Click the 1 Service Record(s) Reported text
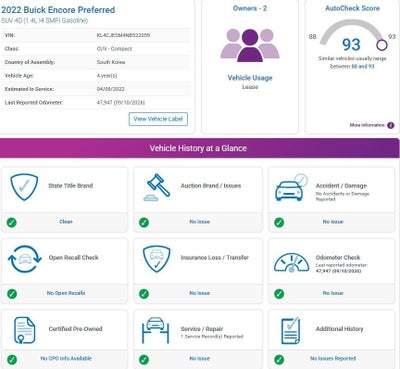This screenshot has height=369, width=400. tap(212, 337)
